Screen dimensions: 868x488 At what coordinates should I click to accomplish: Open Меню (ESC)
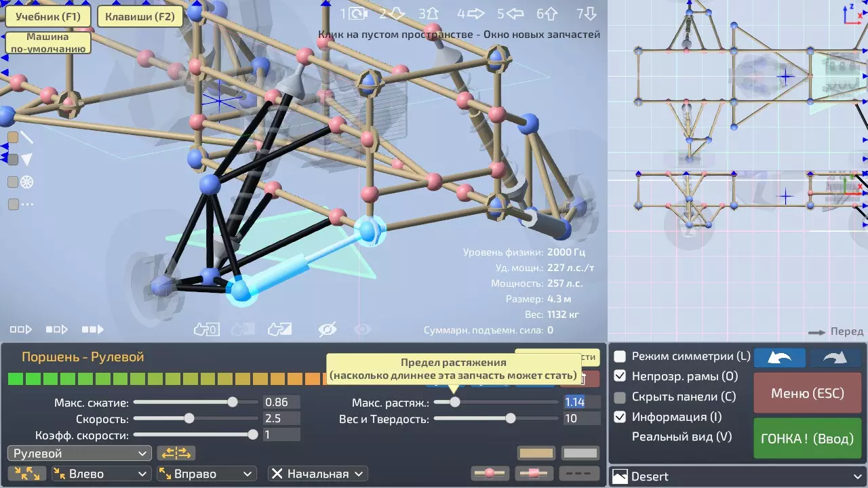pyautogui.click(x=808, y=393)
